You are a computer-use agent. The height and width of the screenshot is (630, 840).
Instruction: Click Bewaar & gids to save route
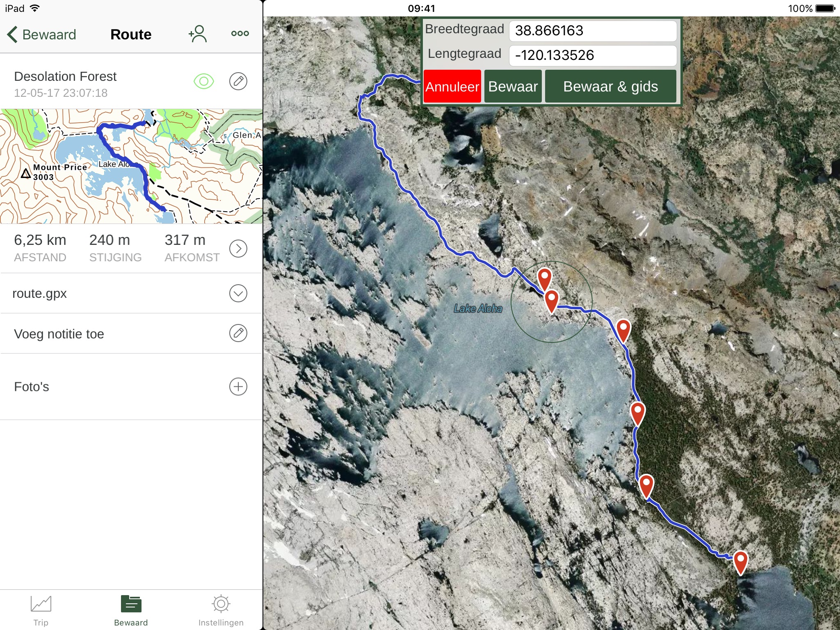(x=610, y=86)
